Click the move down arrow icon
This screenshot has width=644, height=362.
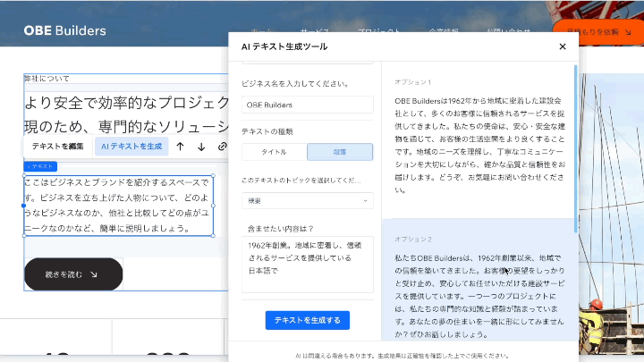200,147
